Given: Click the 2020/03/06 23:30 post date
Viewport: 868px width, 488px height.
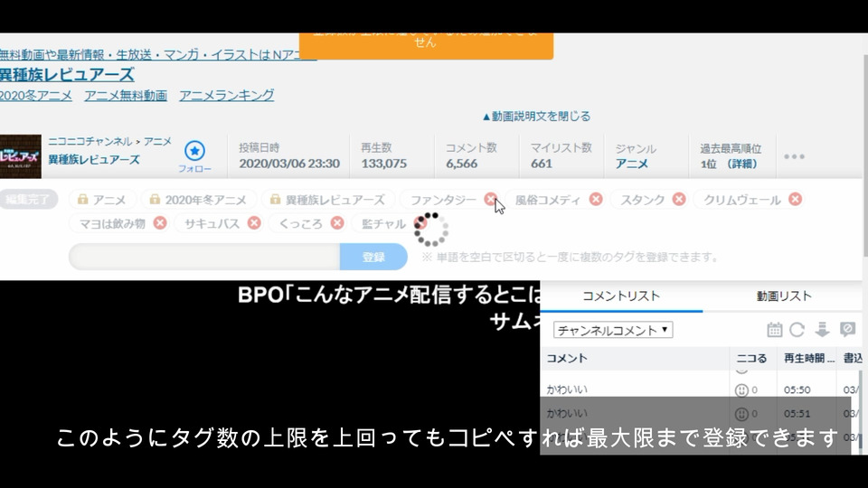Looking at the screenshot, I should coord(289,164).
